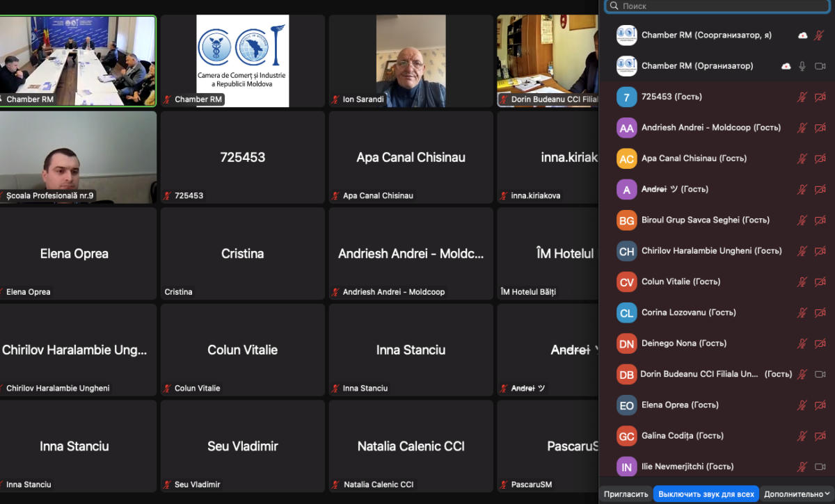Viewport: 835px width, 504px height.
Task: Click Chamber RM (Организатор) name in list
Action: tap(697, 66)
